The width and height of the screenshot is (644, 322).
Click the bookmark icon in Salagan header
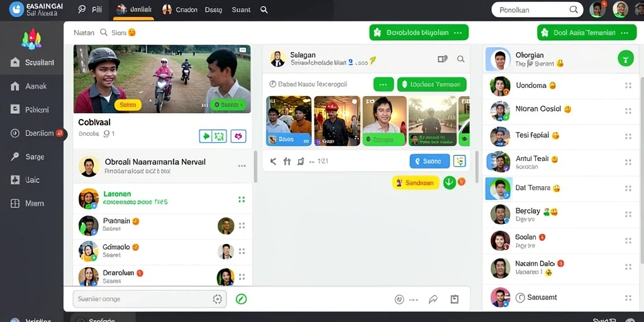pos(442,59)
